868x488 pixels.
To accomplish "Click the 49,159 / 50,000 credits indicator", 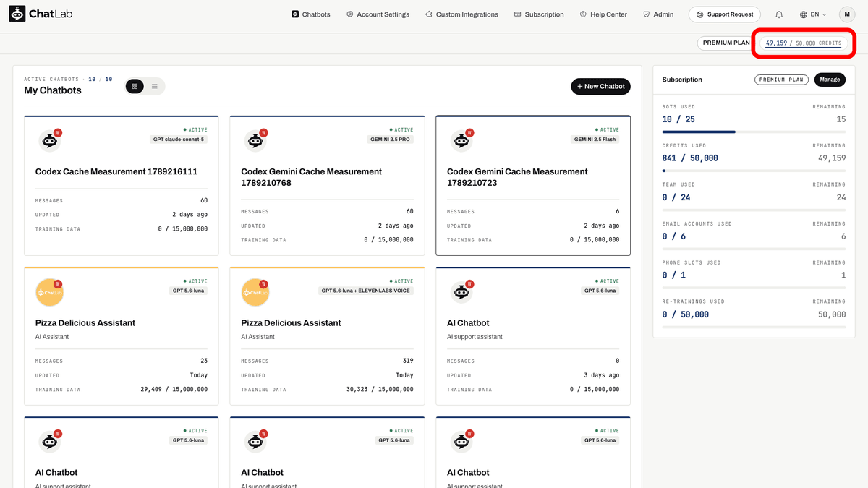I will 804,43.
